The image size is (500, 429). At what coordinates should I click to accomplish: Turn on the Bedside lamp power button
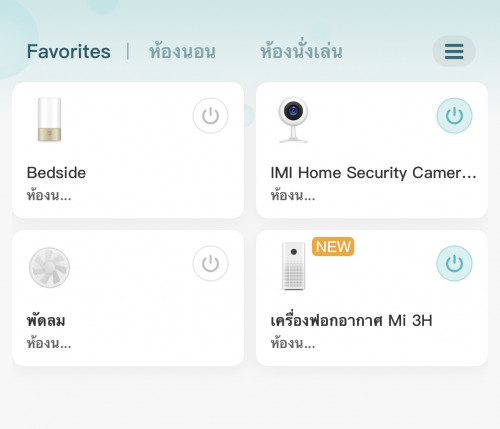pyautogui.click(x=210, y=116)
